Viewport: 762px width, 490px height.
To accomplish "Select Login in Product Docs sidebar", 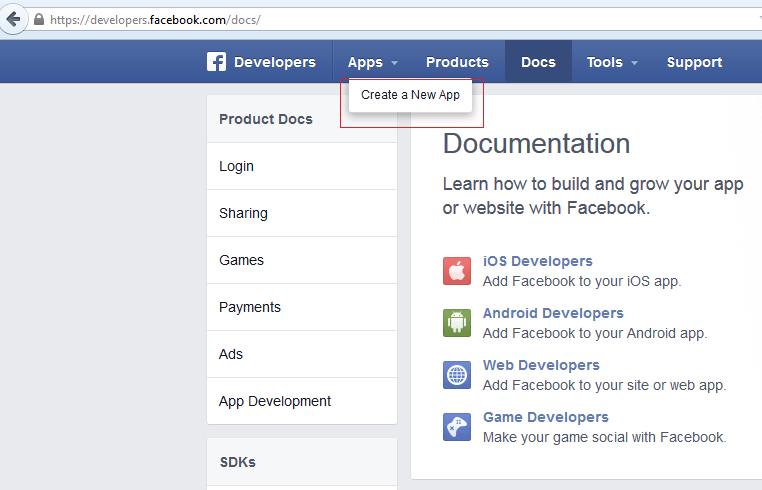I will click(302, 166).
